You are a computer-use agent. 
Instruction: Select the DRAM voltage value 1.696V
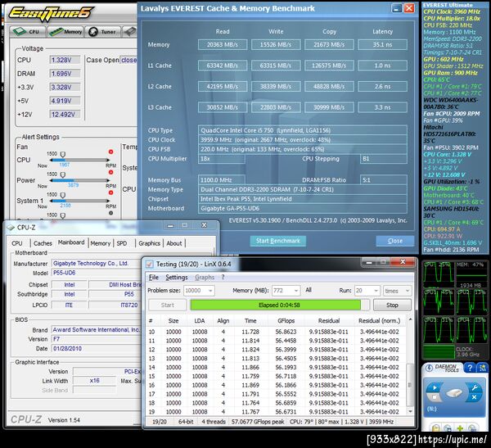[x=65, y=74]
